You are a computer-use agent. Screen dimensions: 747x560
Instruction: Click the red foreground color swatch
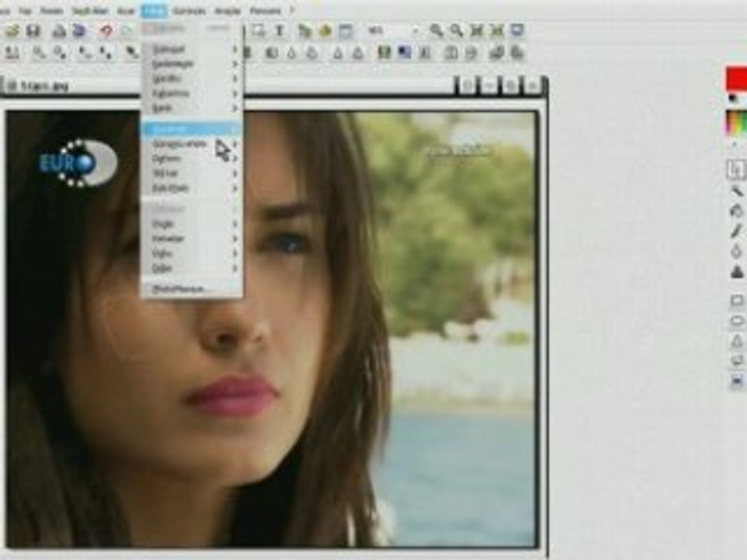(x=736, y=79)
